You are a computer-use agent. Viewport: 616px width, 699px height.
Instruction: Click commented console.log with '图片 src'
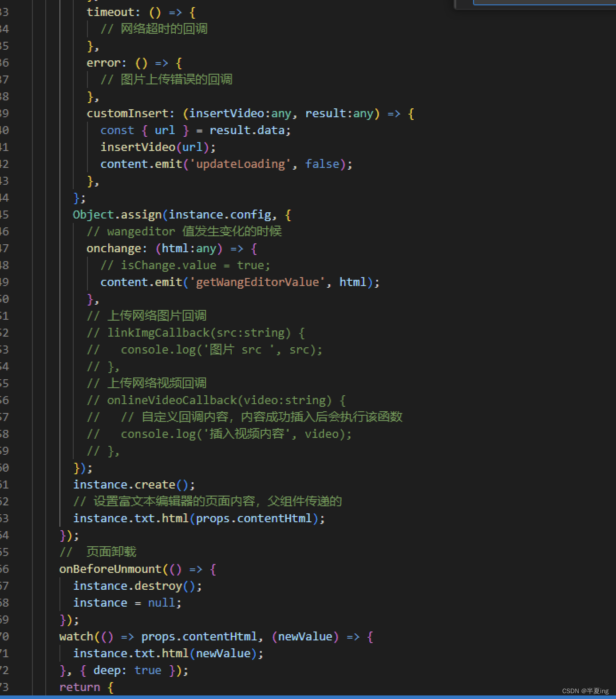[x=221, y=349]
